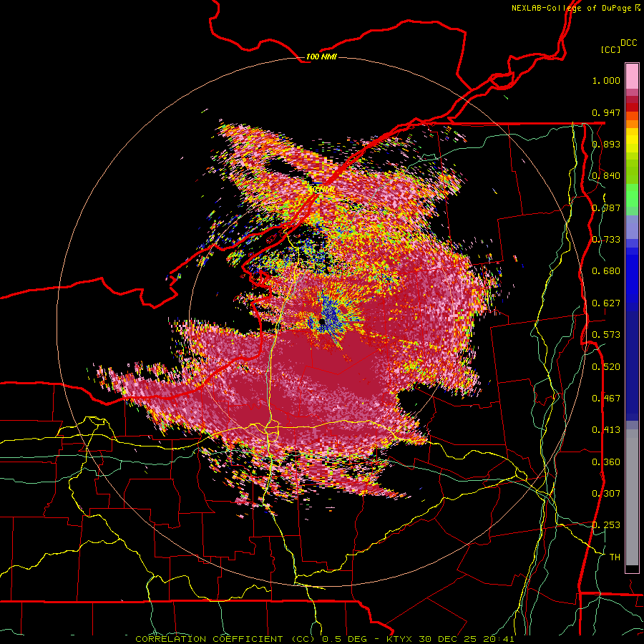
Task: Select the 0.627 scale value
Action: 606,303
